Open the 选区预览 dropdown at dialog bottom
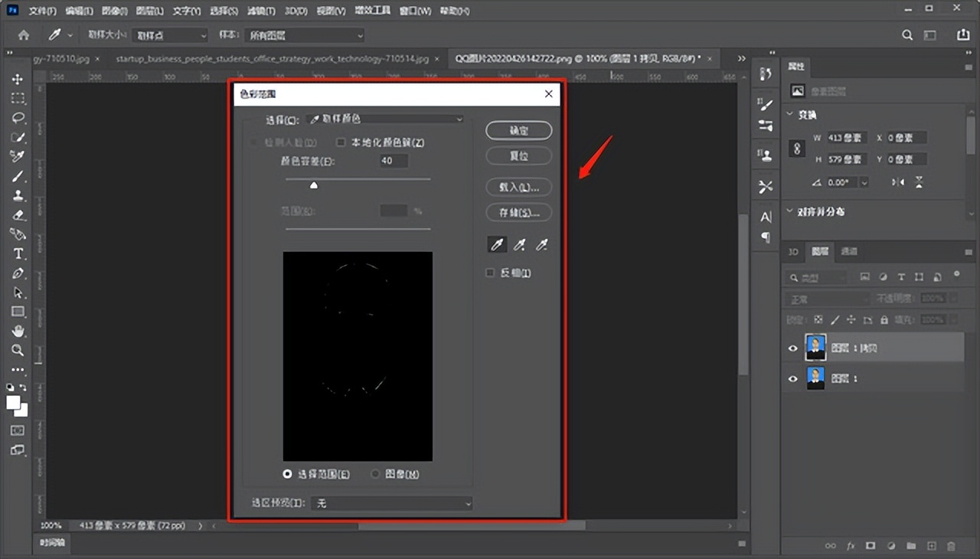The width and height of the screenshot is (980, 559). pyautogui.click(x=391, y=503)
